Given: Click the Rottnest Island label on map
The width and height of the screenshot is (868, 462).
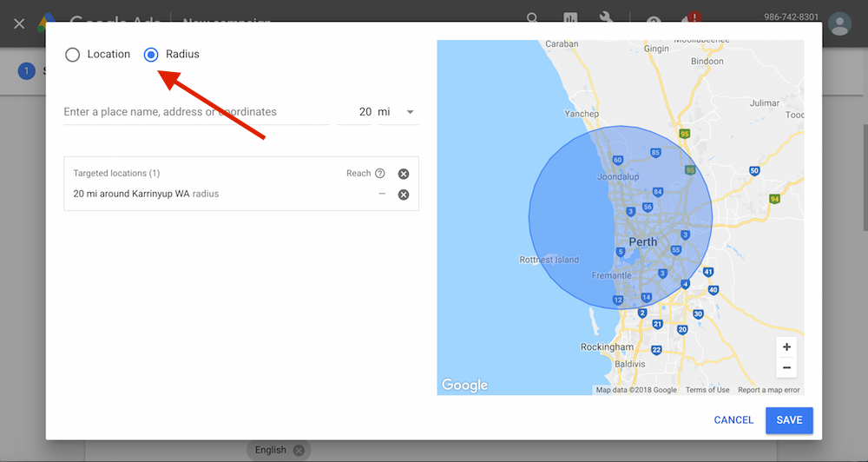Looking at the screenshot, I should [549, 260].
